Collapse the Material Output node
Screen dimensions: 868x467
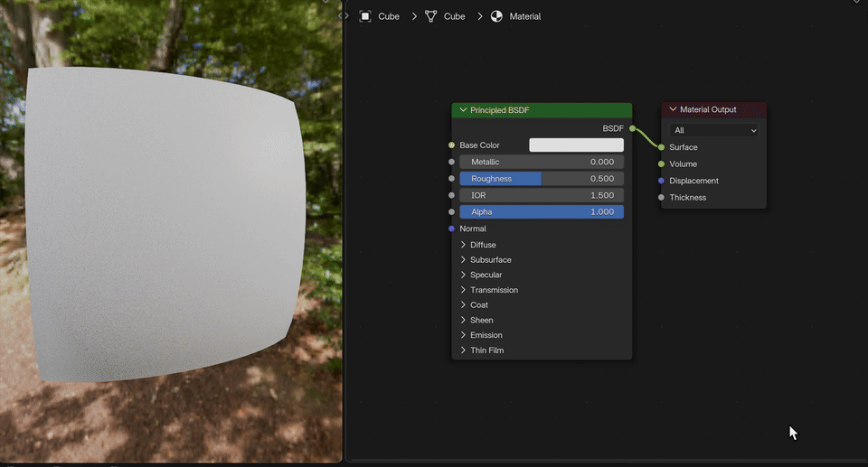click(x=673, y=109)
